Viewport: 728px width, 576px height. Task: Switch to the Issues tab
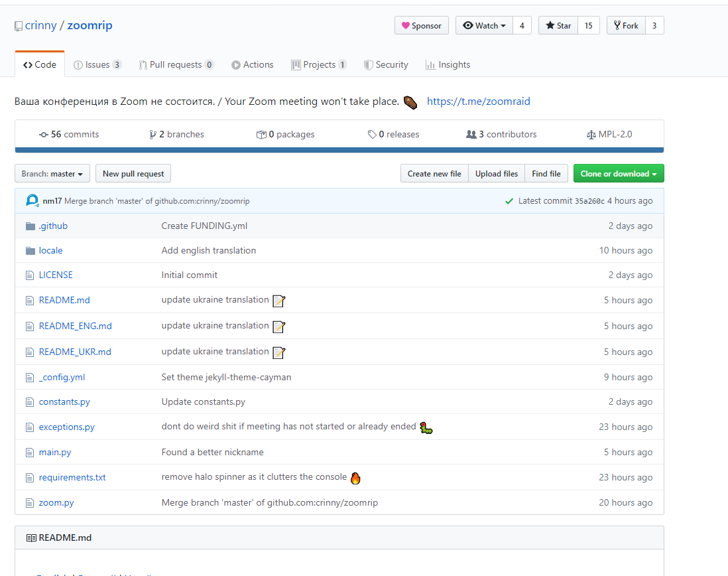pos(97,65)
